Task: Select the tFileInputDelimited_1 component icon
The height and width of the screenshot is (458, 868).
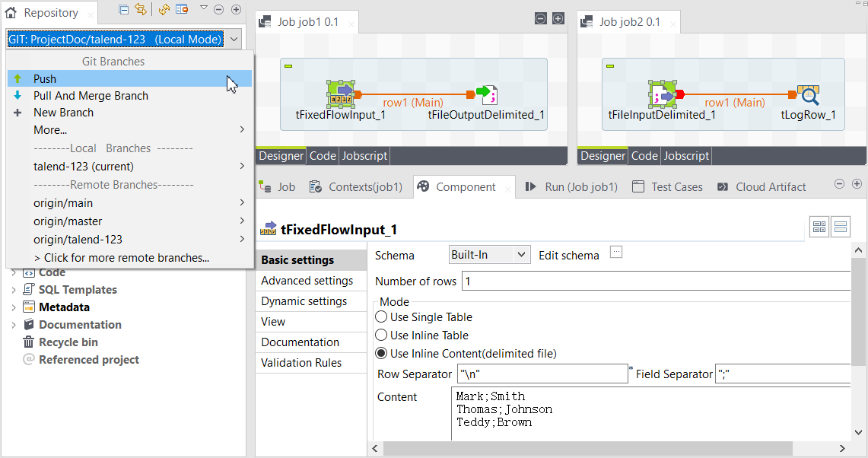Action: pyautogui.click(x=662, y=94)
